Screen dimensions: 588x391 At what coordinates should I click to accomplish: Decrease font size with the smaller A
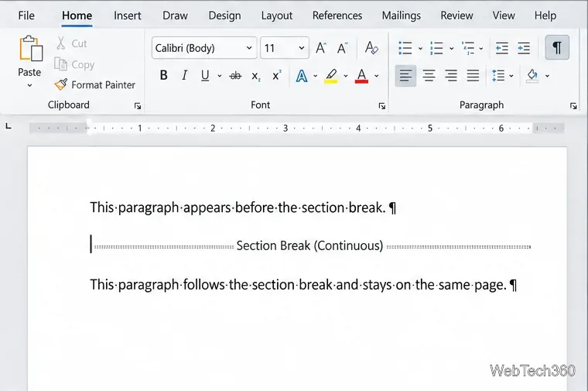342,48
